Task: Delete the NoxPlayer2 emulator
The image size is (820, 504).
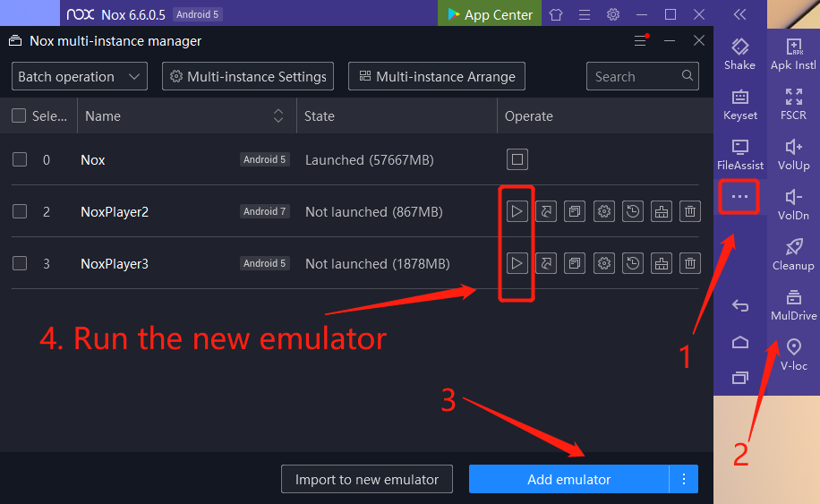Action: coord(690,211)
